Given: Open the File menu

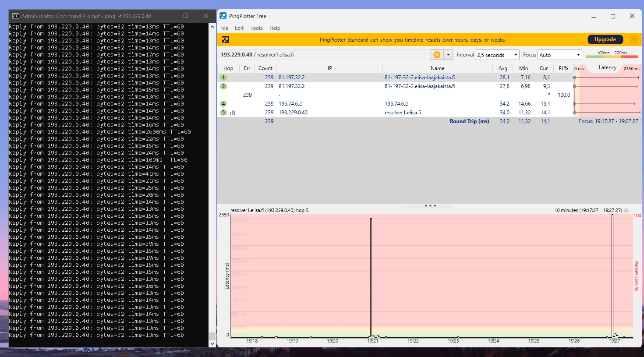Looking at the screenshot, I should click(x=224, y=28).
